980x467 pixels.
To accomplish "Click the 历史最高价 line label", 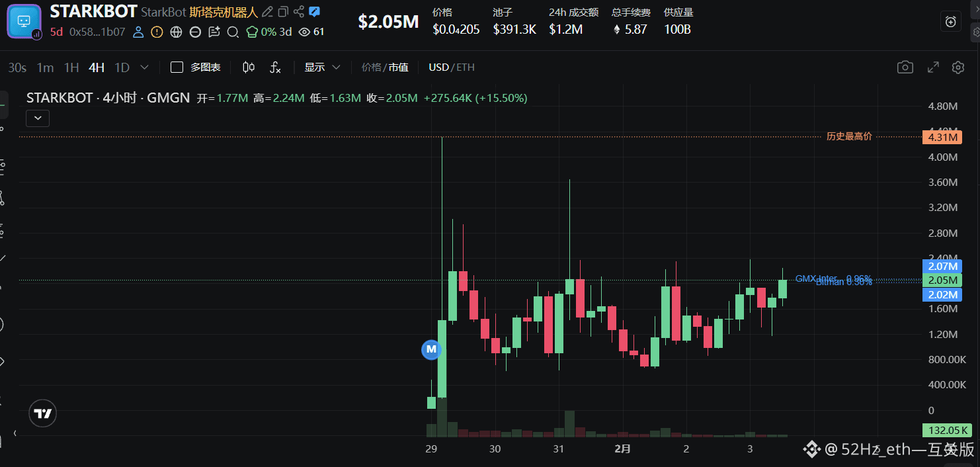I will [849, 136].
